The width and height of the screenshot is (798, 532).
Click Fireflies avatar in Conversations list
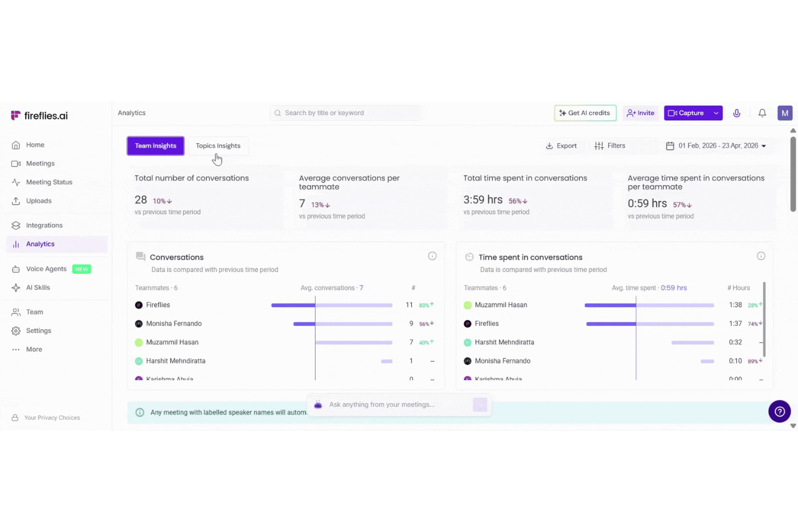tap(139, 305)
